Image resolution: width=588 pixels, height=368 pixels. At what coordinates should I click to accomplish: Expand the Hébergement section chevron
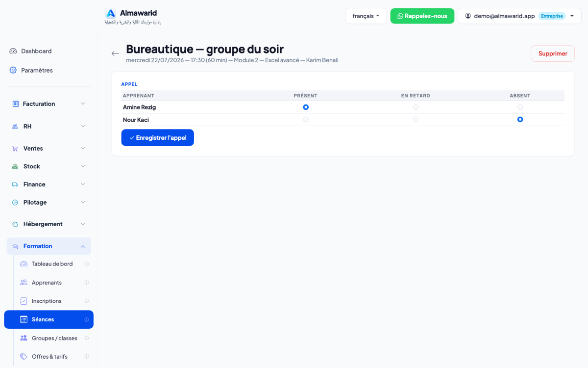83,224
